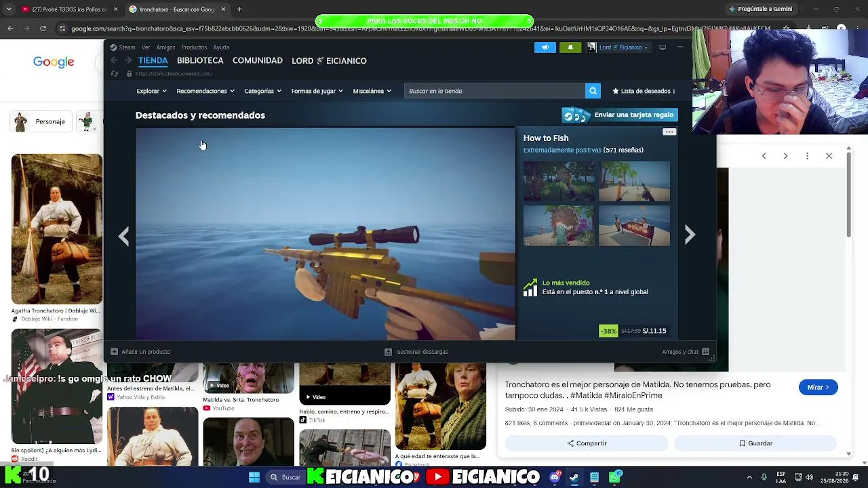Click Pregúntale a Gemini button
This screenshot has width=868, height=488.
coord(760,9)
